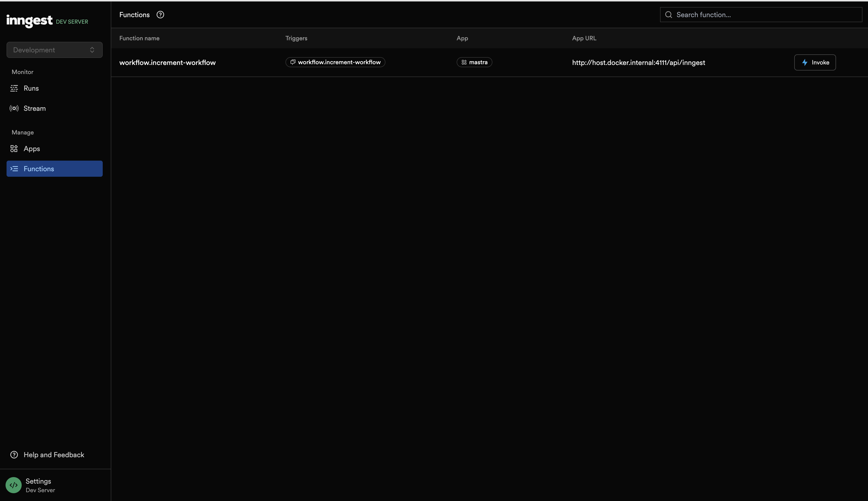Click the green Settings code icon
The height and width of the screenshot is (501, 868).
14,485
